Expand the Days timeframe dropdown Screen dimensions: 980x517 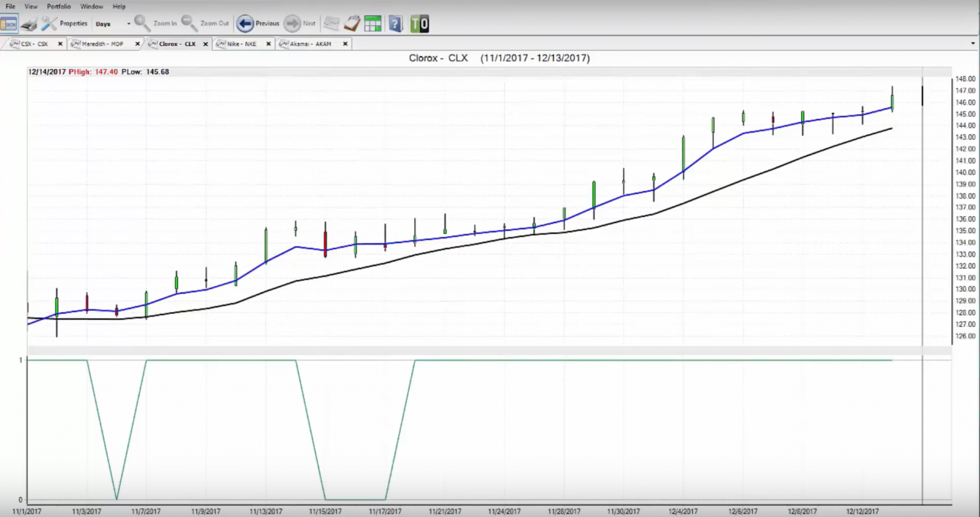129,24
